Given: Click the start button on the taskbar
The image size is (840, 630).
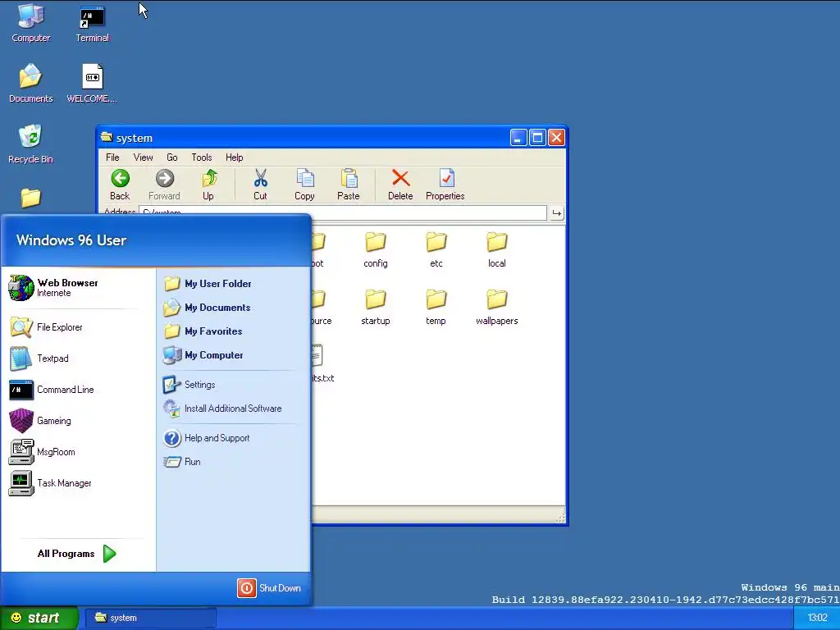Looking at the screenshot, I should pyautogui.click(x=39, y=618).
